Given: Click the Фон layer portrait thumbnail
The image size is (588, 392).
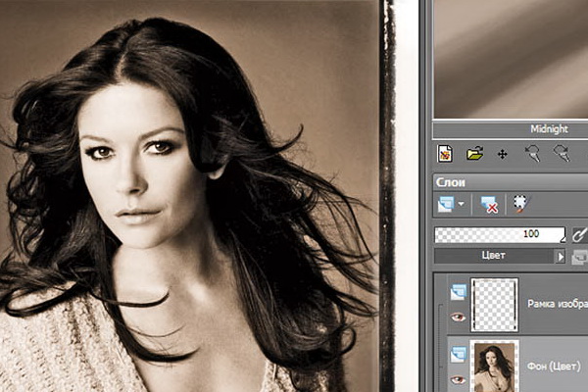Looking at the screenshot, I should pyautogui.click(x=494, y=367).
